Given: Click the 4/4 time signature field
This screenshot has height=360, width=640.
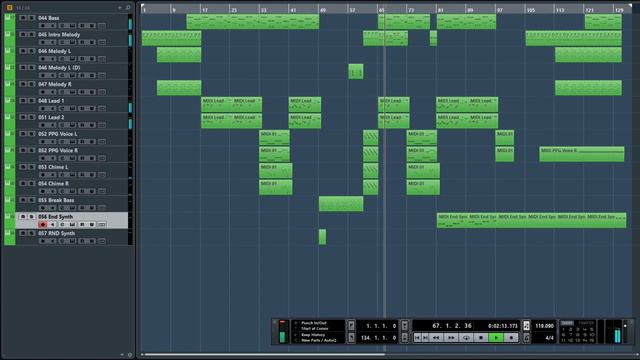Looking at the screenshot, I should [x=549, y=338].
